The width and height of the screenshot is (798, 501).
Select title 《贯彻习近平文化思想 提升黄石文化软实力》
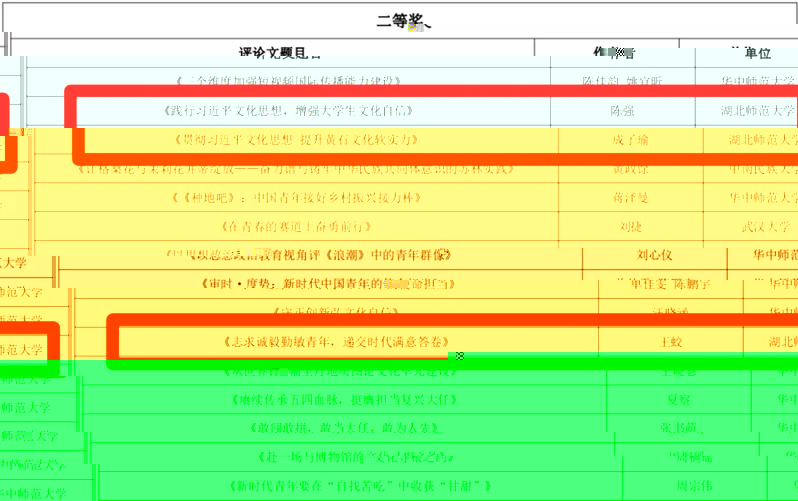pos(296,140)
